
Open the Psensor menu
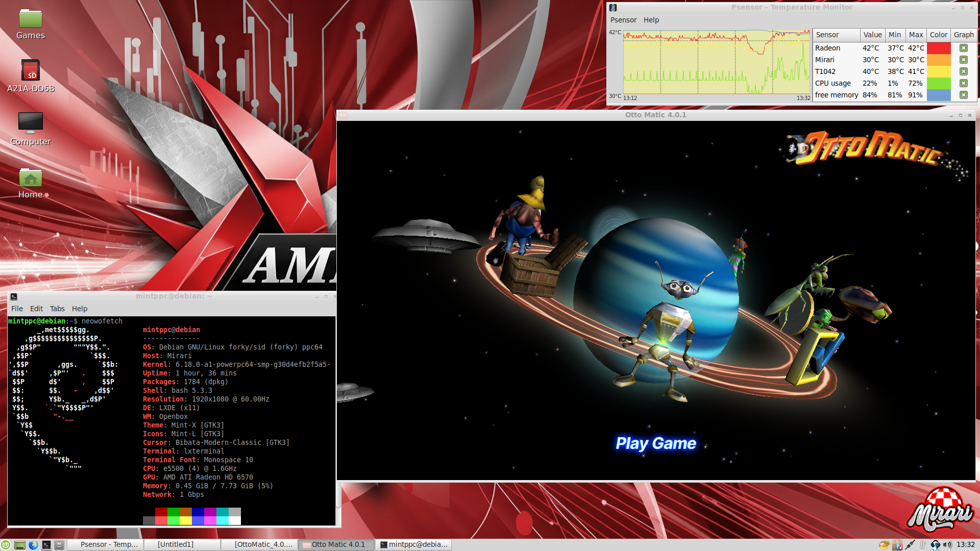click(x=623, y=20)
